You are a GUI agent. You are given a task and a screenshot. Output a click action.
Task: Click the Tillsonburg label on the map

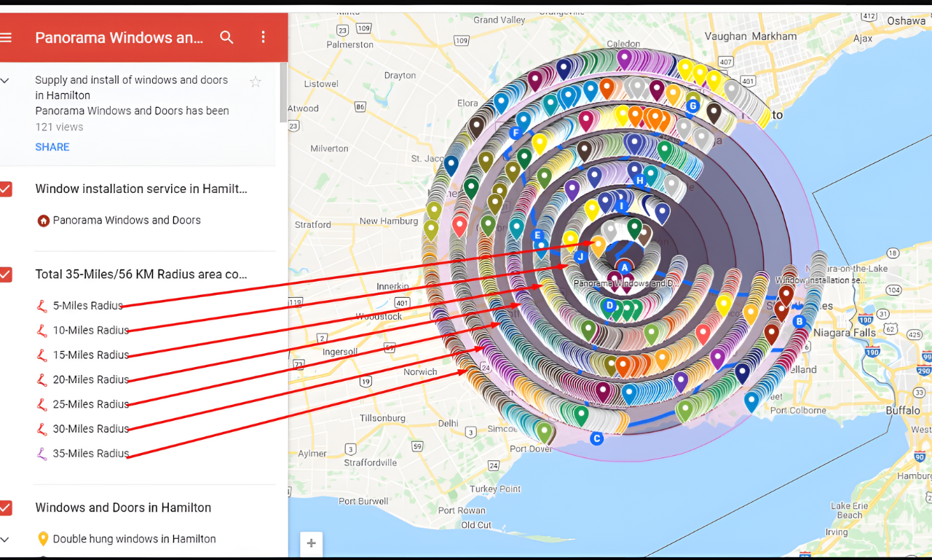[x=382, y=419]
